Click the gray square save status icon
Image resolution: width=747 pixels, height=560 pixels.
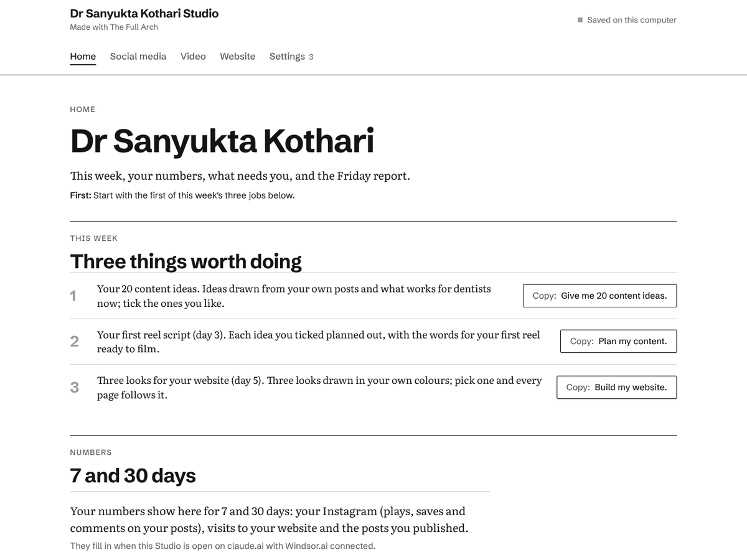click(580, 20)
